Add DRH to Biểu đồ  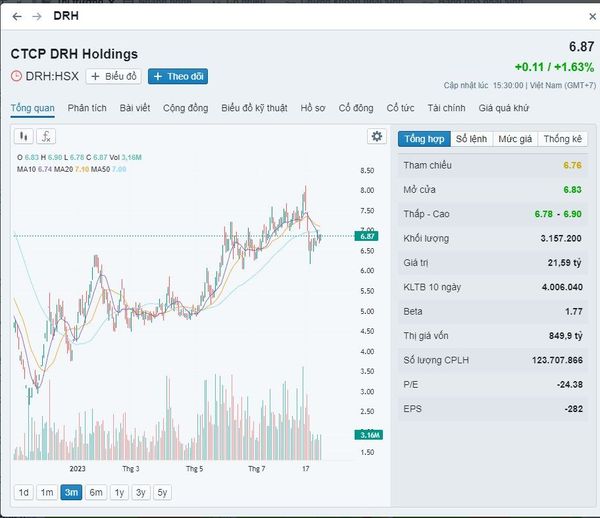point(114,77)
